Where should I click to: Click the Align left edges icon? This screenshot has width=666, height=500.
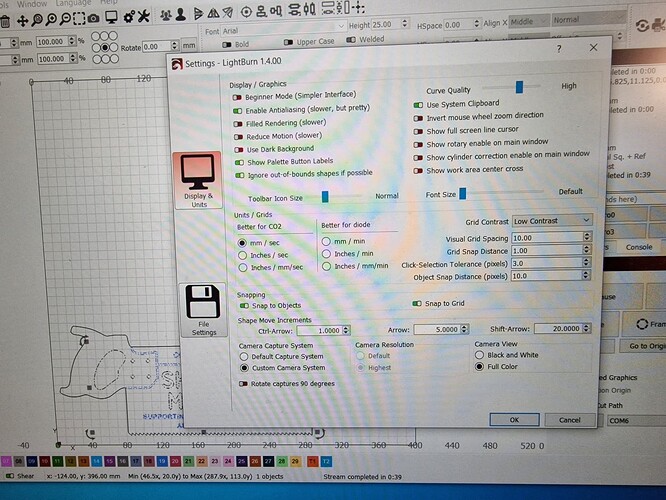261,11
